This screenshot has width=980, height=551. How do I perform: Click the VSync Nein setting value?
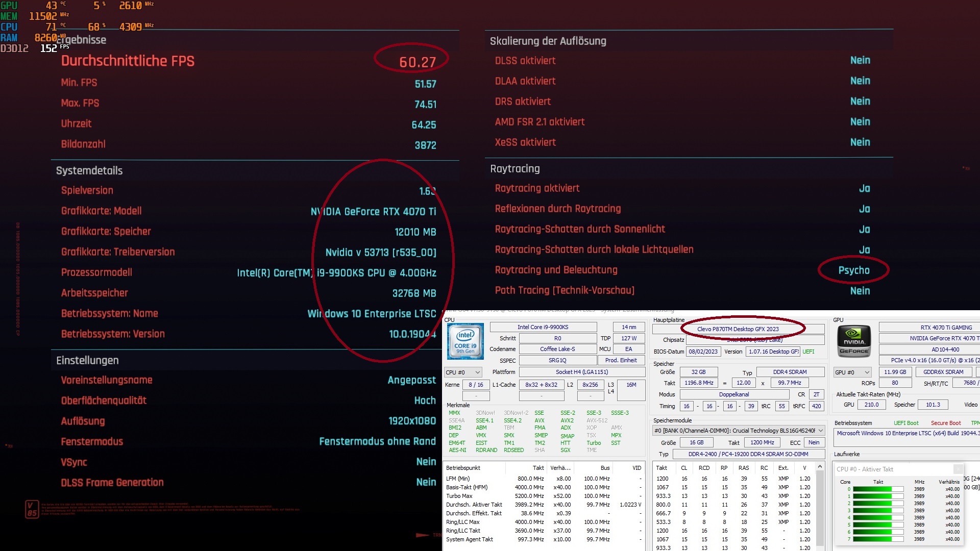point(426,462)
